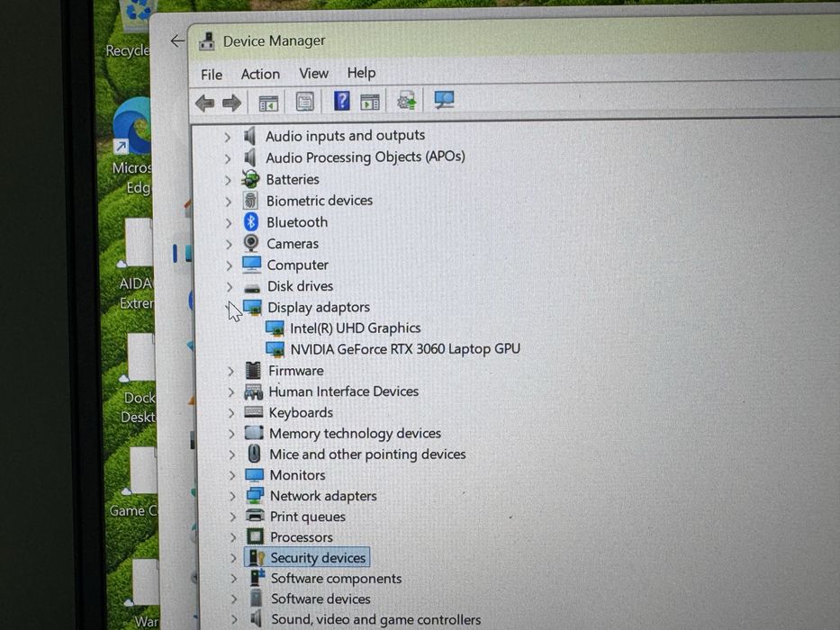840x630 pixels.
Task: Expand the Bluetooth category chevron
Action: (229, 223)
